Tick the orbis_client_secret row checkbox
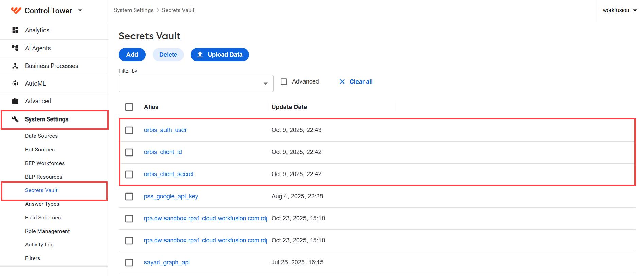The height and width of the screenshot is (276, 644). pos(129,174)
